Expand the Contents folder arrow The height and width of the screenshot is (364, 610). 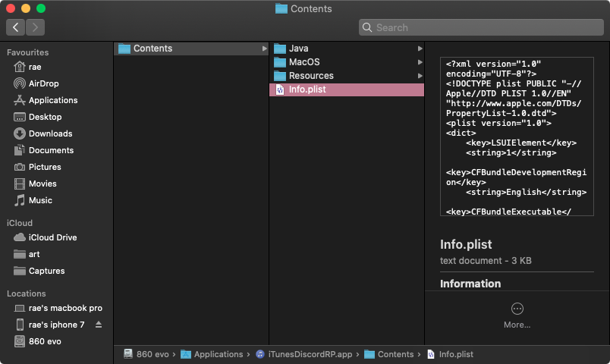click(x=264, y=49)
